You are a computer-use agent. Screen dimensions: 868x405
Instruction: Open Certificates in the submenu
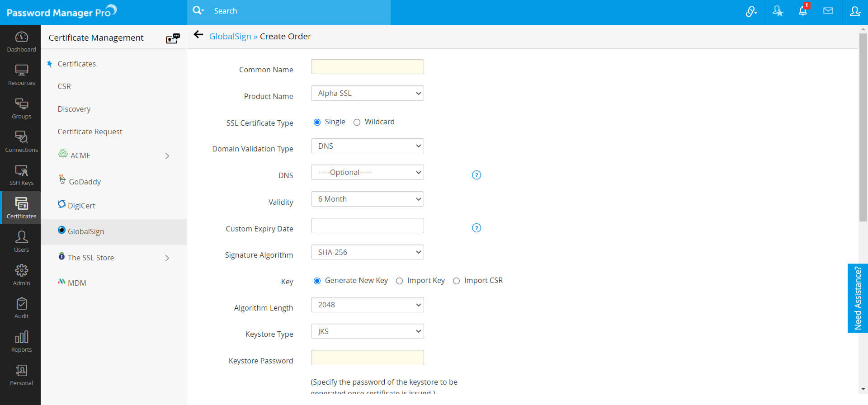point(76,64)
